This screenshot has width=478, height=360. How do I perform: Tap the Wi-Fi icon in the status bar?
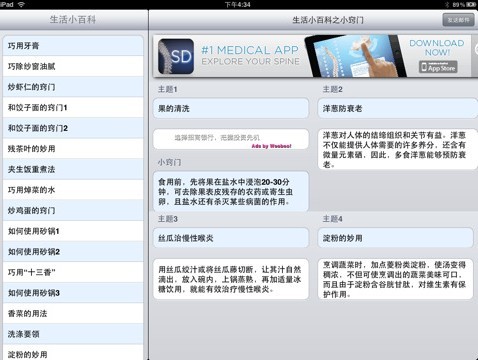21,4
